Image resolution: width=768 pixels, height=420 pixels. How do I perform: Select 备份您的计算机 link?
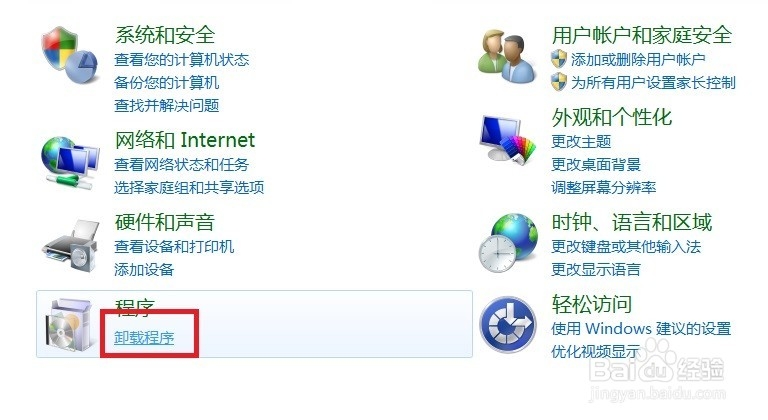pos(167,82)
